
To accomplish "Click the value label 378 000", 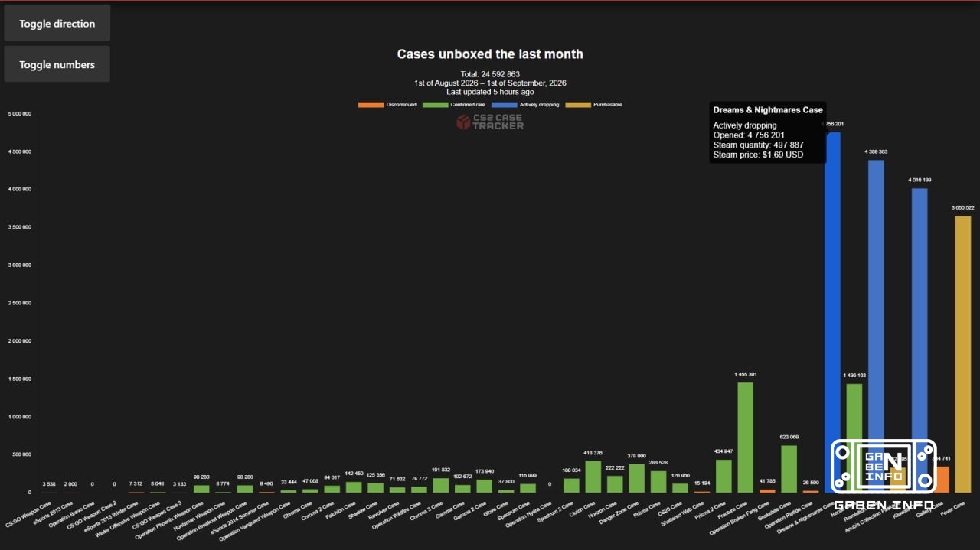I will pos(637,456).
